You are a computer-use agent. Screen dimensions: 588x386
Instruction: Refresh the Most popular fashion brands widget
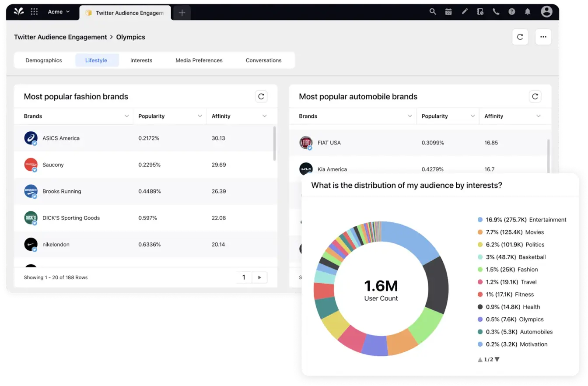tap(261, 96)
